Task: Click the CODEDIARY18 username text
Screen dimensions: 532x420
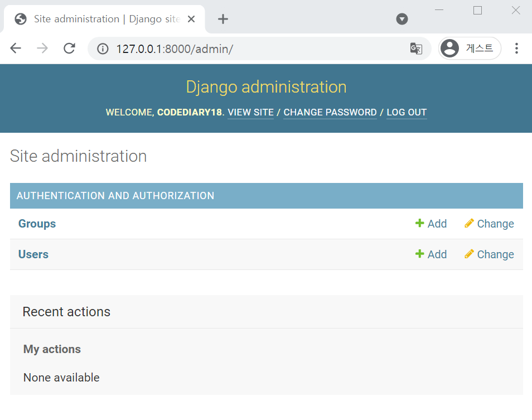Action: 189,112
